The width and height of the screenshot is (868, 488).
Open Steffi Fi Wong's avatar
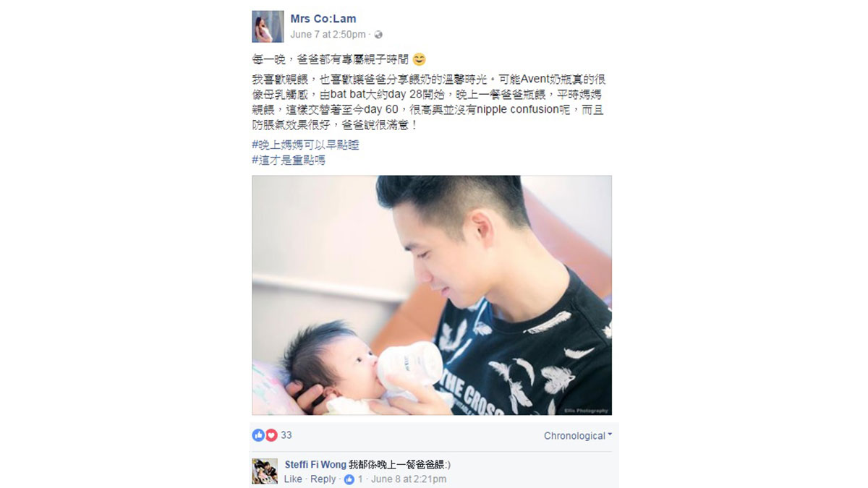265,471
